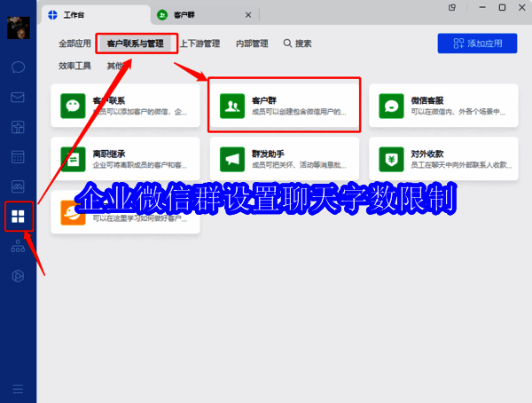Click the orange planet app icon
This screenshot has height=403, width=532.
[73, 213]
